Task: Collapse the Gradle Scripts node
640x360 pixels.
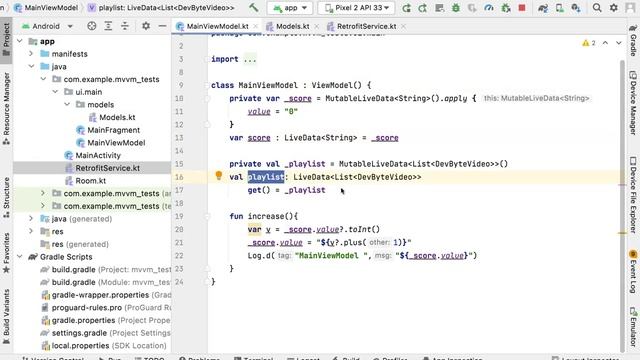Action: [20, 257]
